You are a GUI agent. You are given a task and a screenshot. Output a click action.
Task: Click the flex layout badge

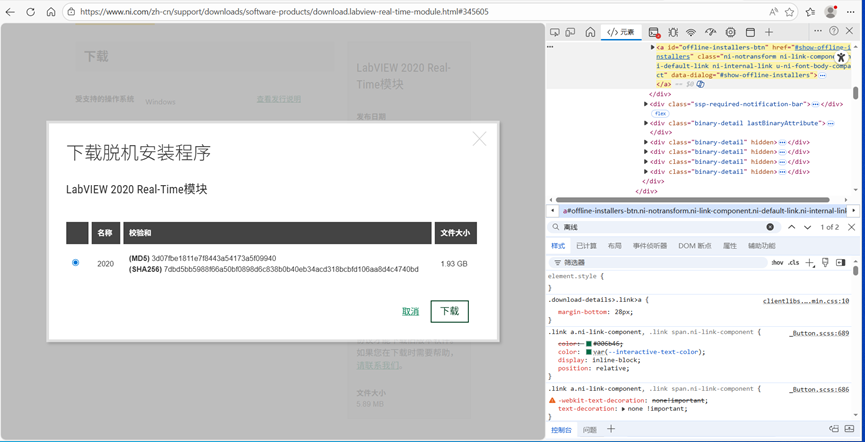coord(661,113)
